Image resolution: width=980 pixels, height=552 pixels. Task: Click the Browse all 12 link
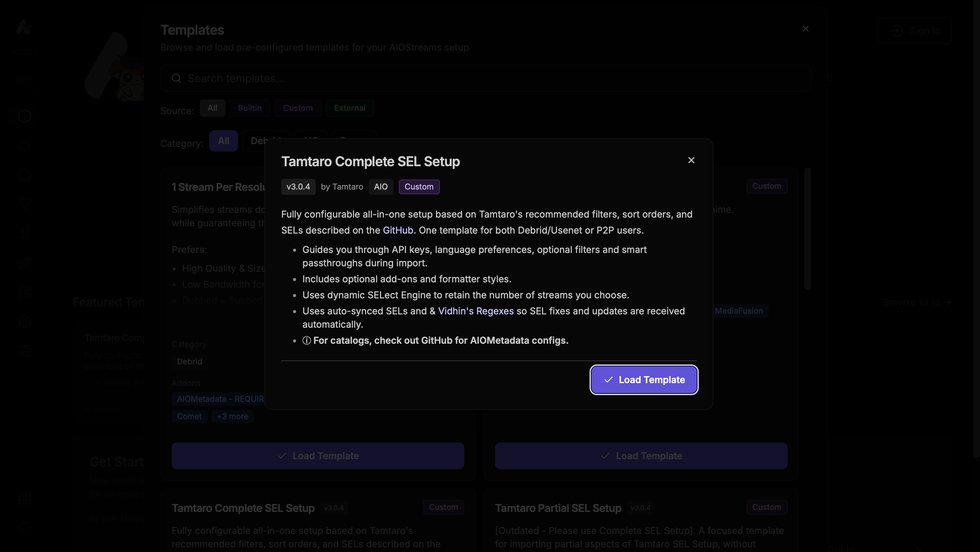pyautogui.click(x=917, y=302)
